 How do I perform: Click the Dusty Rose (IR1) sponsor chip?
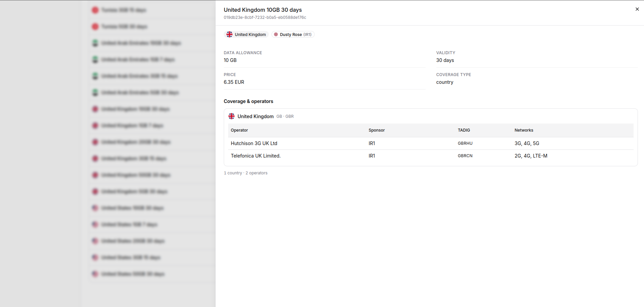point(293,34)
